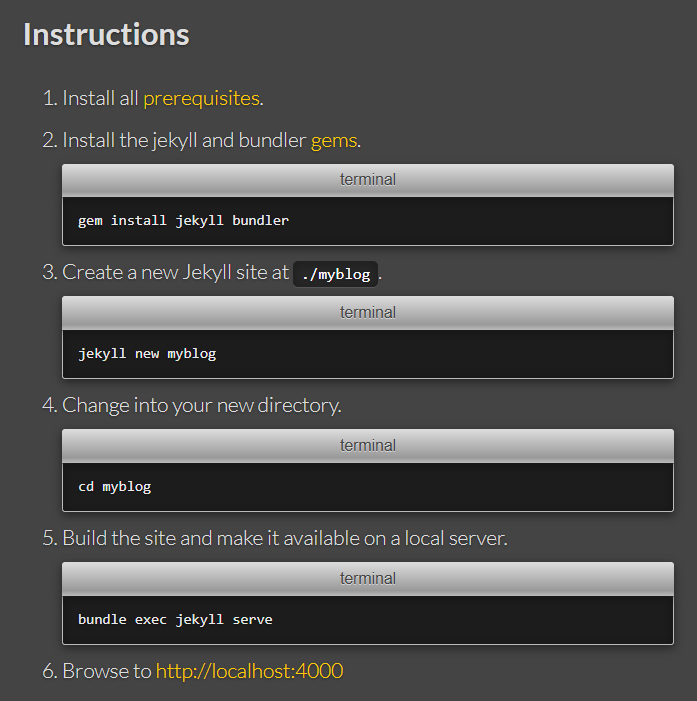Click step 2 Install the jekyll text
The width and height of the screenshot is (697, 701).
coord(184,141)
